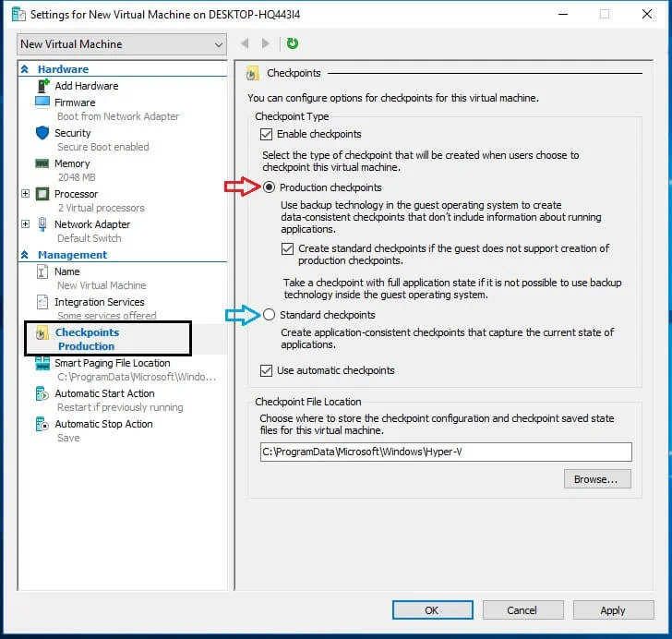Click the Integration Services icon

[x=42, y=302]
